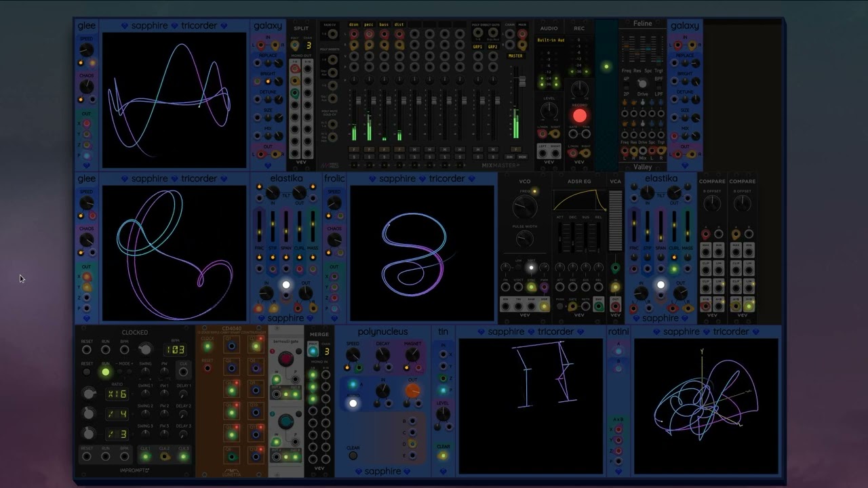Toggle the power button on left elastika

pyautogui.click(x=286, y=285)
